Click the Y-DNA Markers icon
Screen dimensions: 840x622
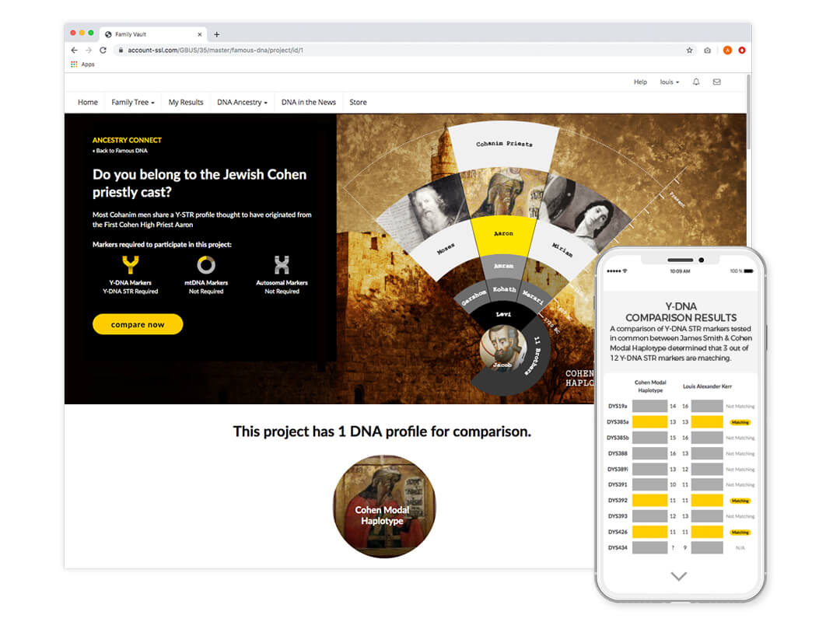click(130, 264)
